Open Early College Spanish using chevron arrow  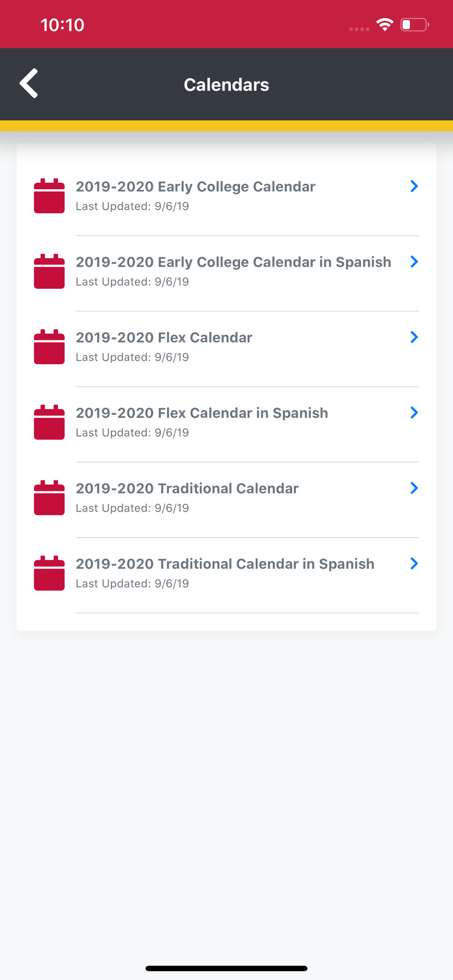414,262
